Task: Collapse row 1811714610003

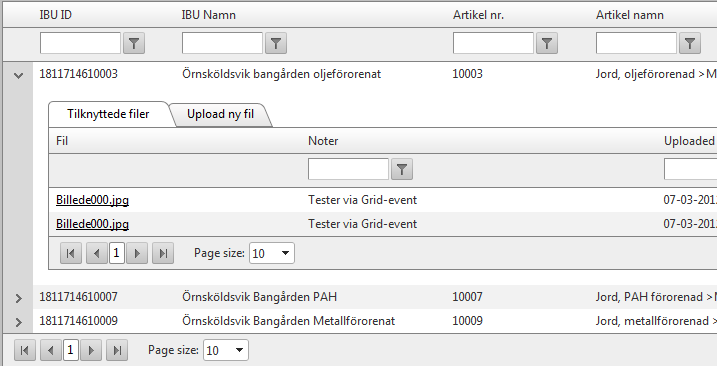Action: (x=18, y=75)
